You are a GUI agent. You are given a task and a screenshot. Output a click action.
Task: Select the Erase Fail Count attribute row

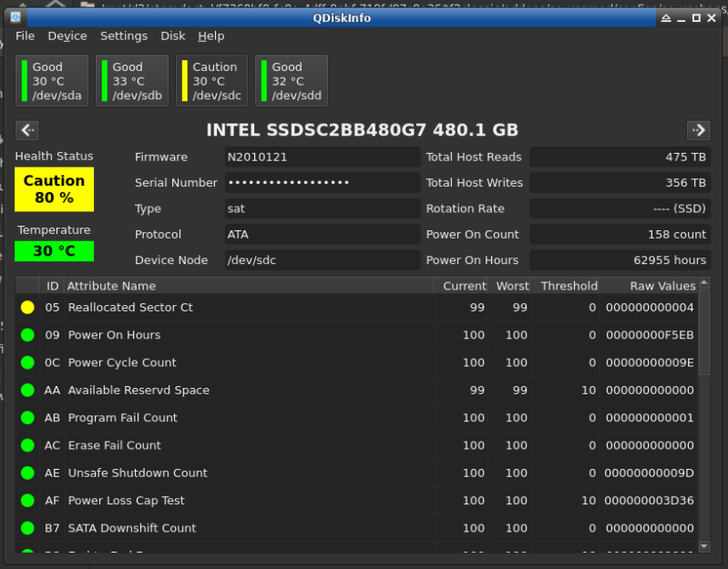tap(356, 445)
